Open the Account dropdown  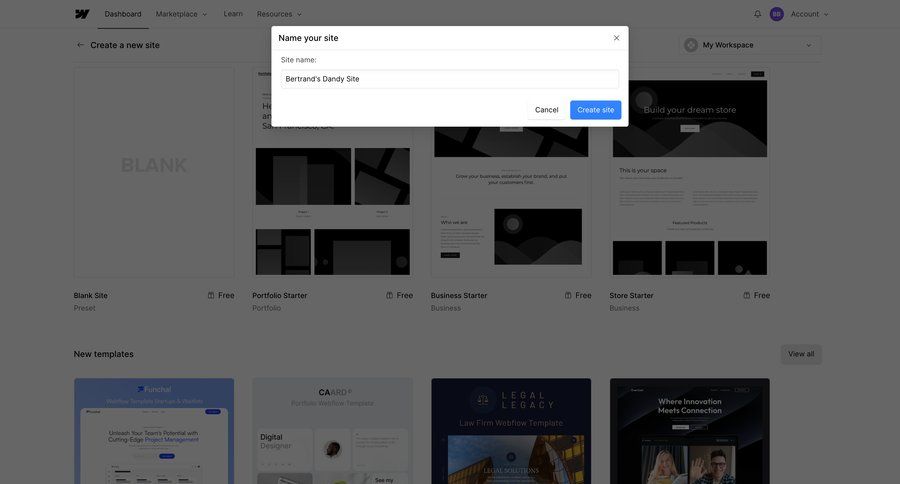[x=810, y=14]
